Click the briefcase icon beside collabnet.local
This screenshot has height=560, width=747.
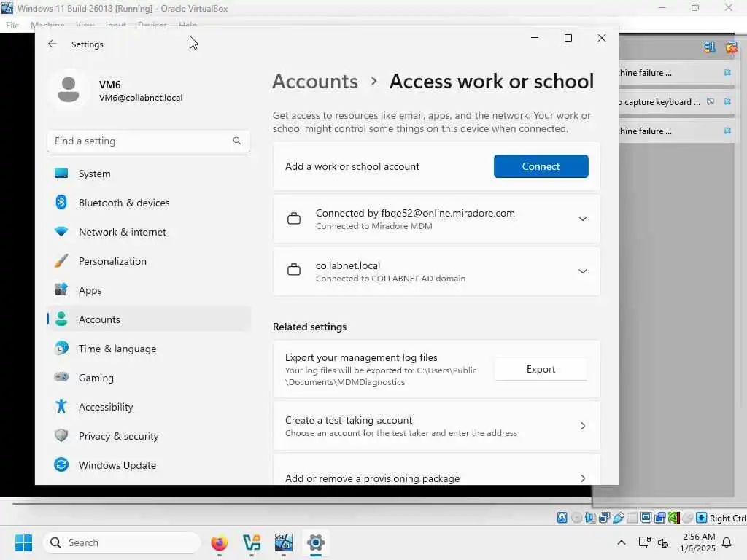294,270
